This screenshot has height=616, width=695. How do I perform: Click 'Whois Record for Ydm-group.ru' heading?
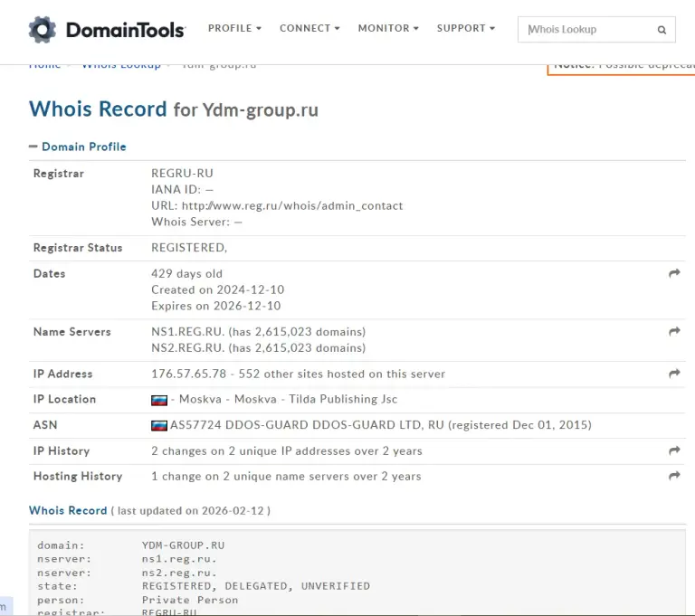(174, 109)
